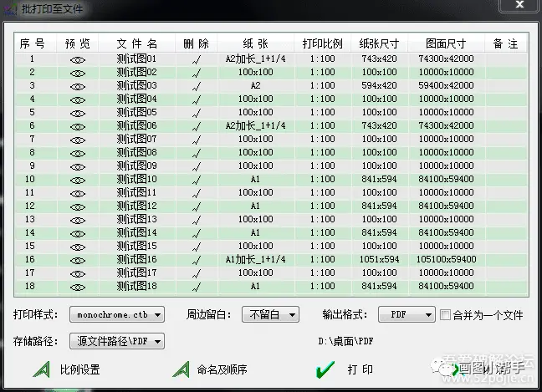The height and width of the screenshot is (392, 542).
Task: Preview 测试图16 with its eye icon
Action: click(78, 261)
